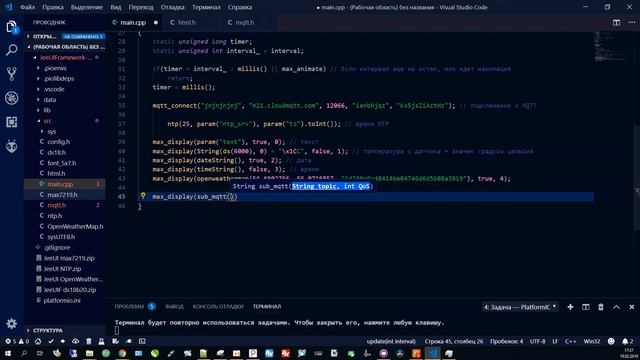Click the lightbulb on line 45
This screenshot has width=640, height=360.
click(143, 196)
